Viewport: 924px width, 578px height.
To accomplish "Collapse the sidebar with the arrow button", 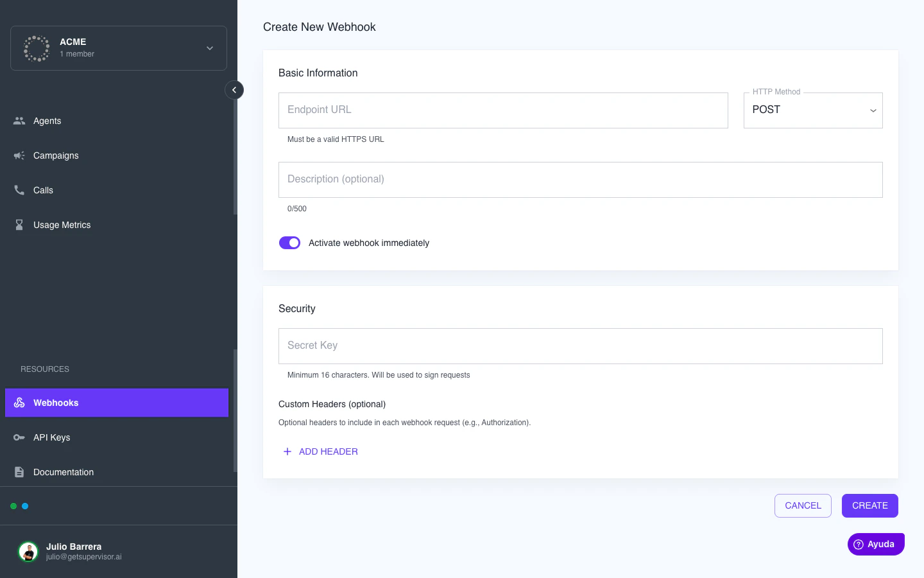I will pos(234,90).
